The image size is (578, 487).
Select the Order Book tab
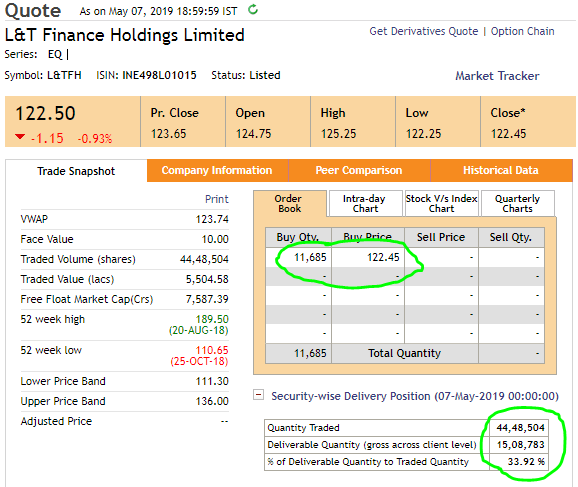[290, 204]
